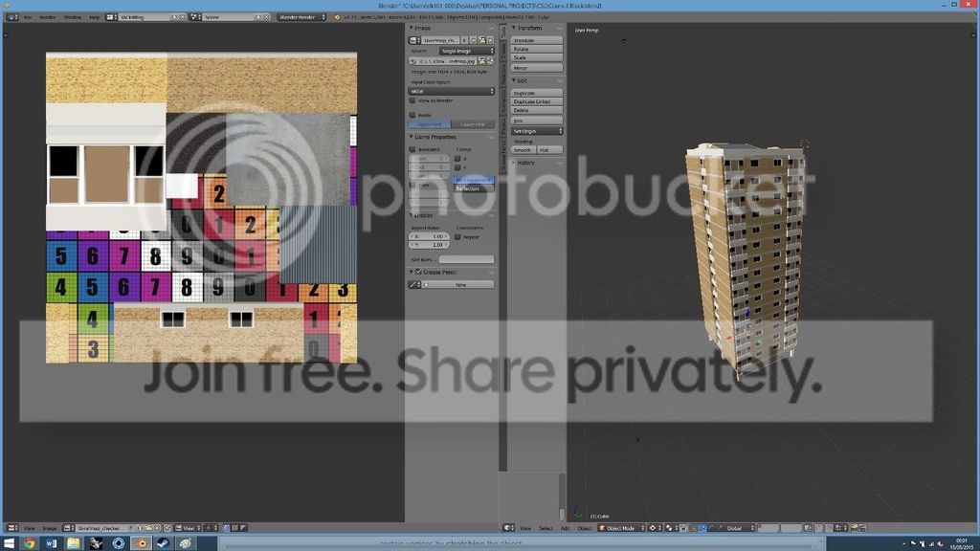Toggle the 3D manipulator icon
This screenshot has height=551, width=980.
pos(694,528)
